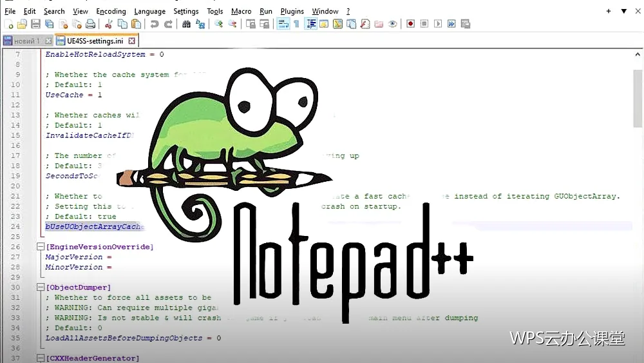Toggle word wrap toolbar button

click(283, 25)
